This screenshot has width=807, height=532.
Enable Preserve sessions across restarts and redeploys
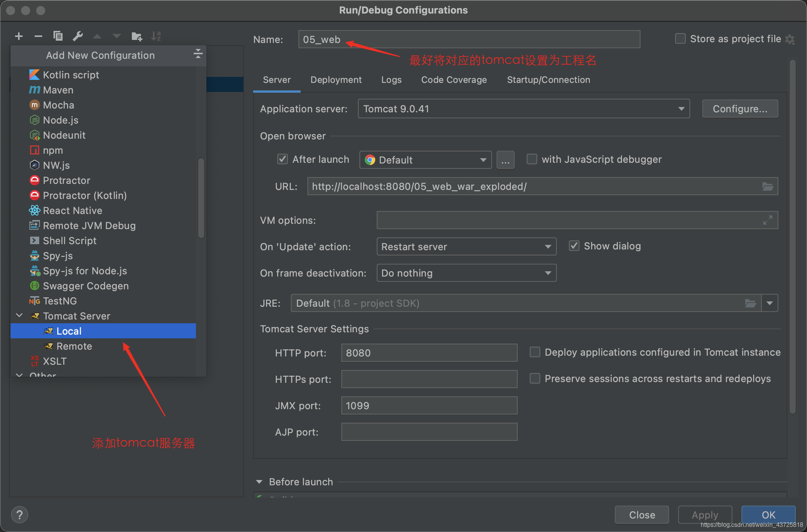(535, 378)
